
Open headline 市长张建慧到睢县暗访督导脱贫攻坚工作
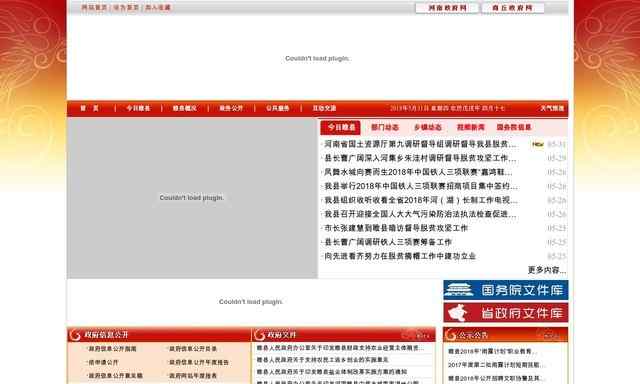click(396, 228)
